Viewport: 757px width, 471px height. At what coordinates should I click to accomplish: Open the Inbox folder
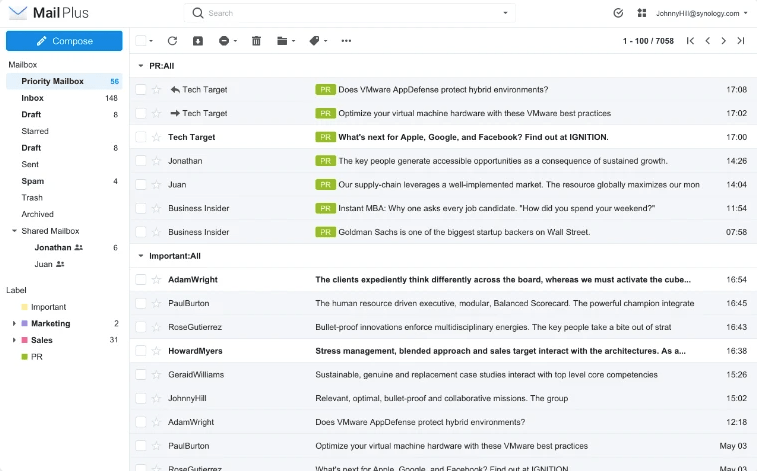coord(64,98)
